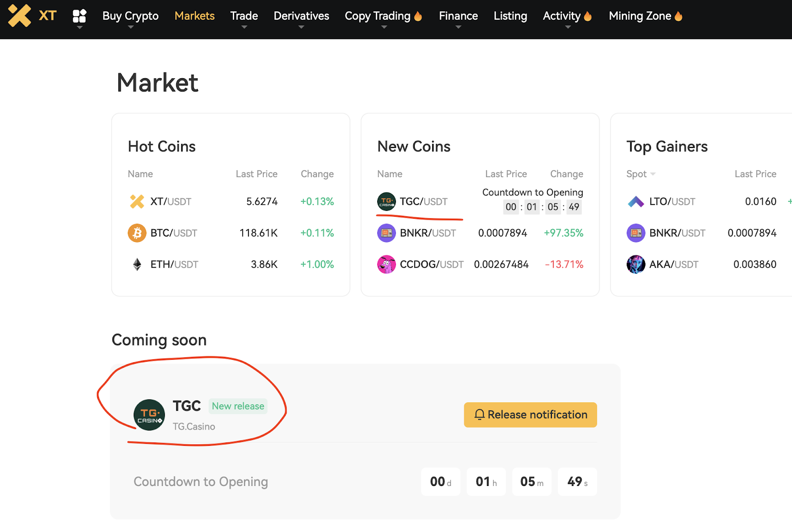Open BNKR/USDT in New Coins

pyautogui.click(x=428, y=233)
